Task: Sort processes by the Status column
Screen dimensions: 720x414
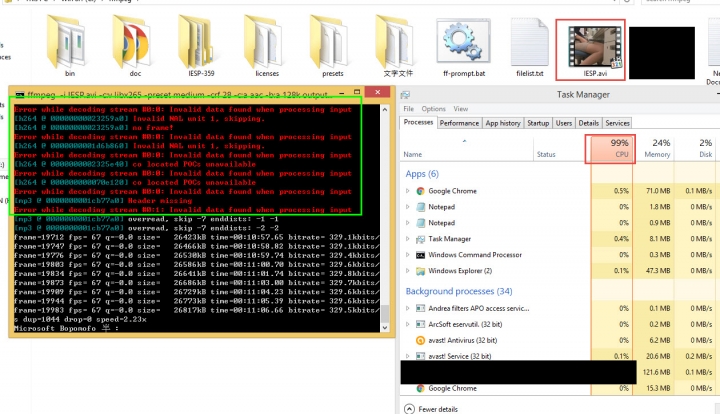Action: point(562,149)
